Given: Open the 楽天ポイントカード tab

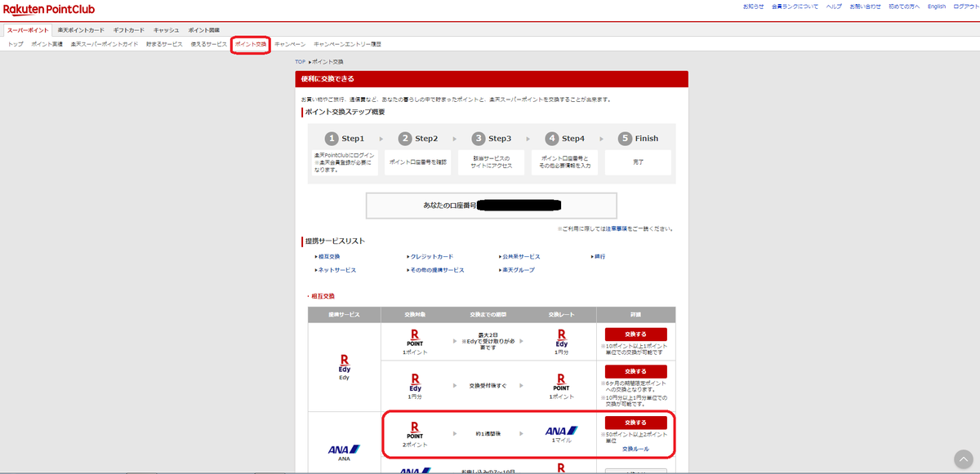Looking at the screenshot, I should pos(81,29).
